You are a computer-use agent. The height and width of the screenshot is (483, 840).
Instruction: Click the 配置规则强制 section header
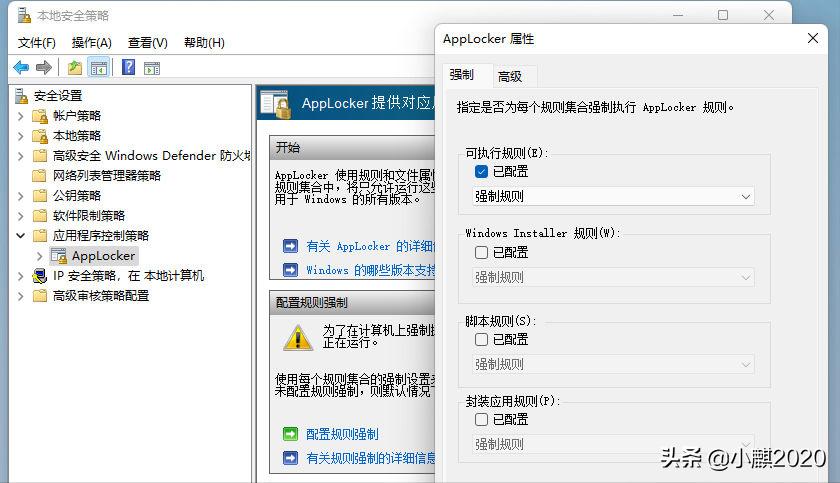(352, 303)
